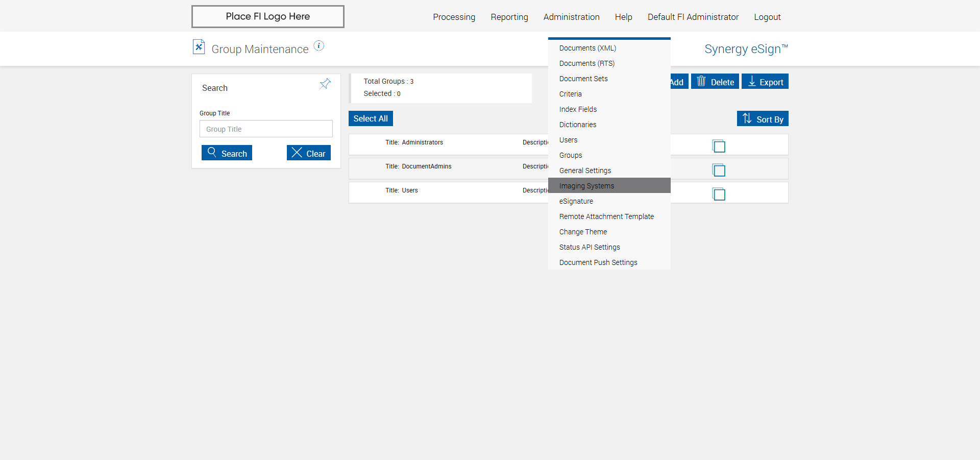Click the Group Maintenance page document icon
The image size is (980, 460).
(x=199, y=47)
